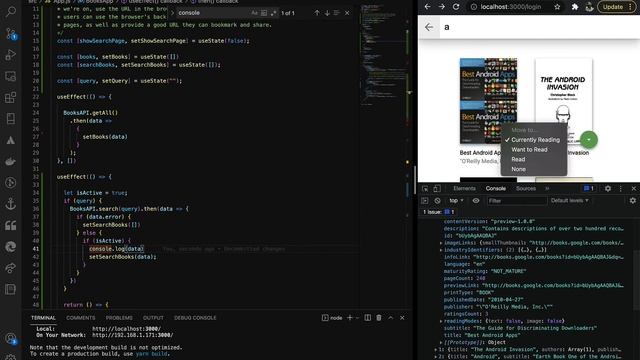Open the 'top' JavaScript context dropdown

(x=456, y=201)
